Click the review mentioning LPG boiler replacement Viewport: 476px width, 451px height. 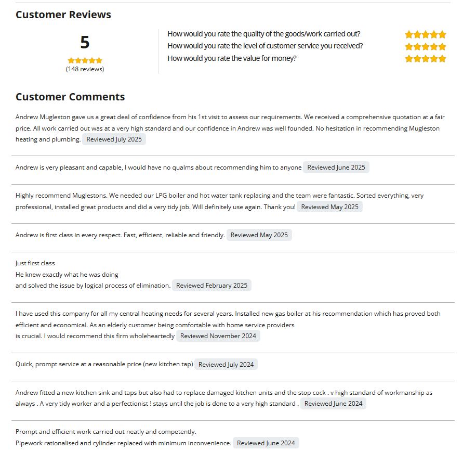click(219, 196)
